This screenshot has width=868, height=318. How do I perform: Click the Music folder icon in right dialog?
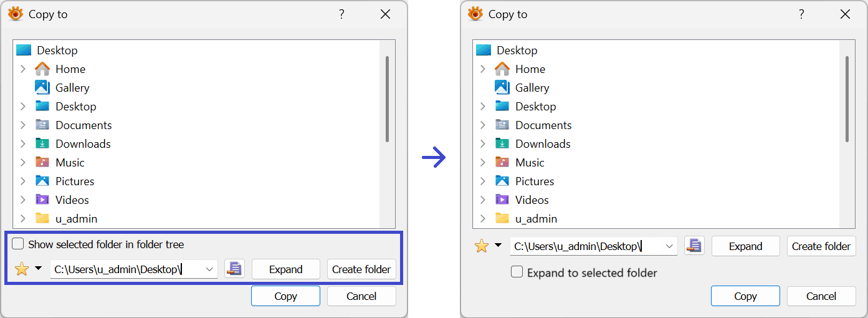coord(502,162)
